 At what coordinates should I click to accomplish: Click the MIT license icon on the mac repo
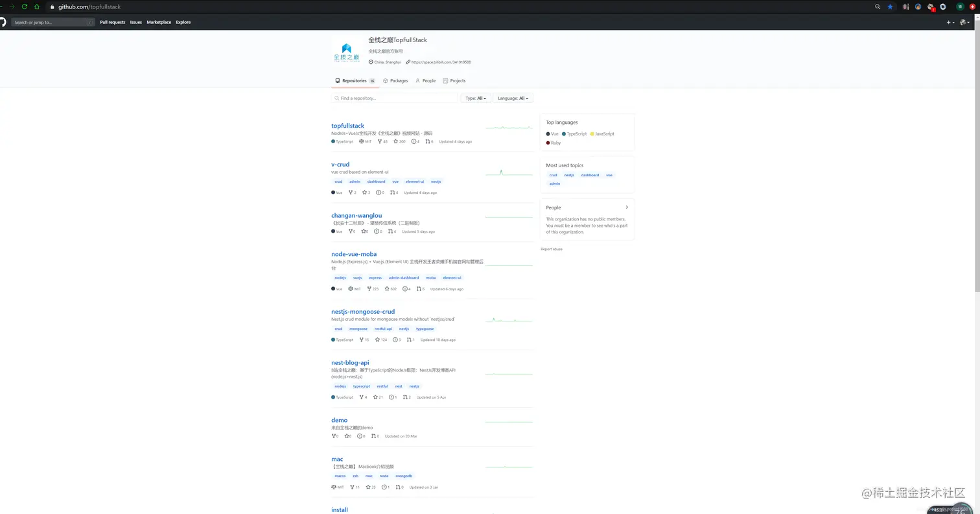pos(334,487)
